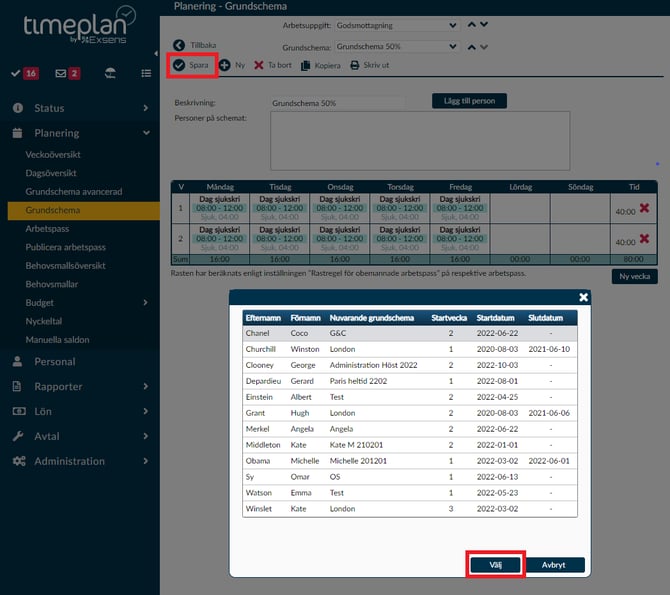Click the Beskrivning input field
Image resolution: width=670 pixels, height=595 pixels.
point(338,103)
